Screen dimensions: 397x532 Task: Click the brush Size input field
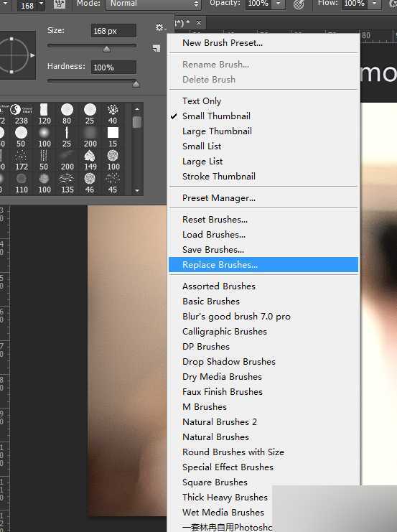pos(113,31)
